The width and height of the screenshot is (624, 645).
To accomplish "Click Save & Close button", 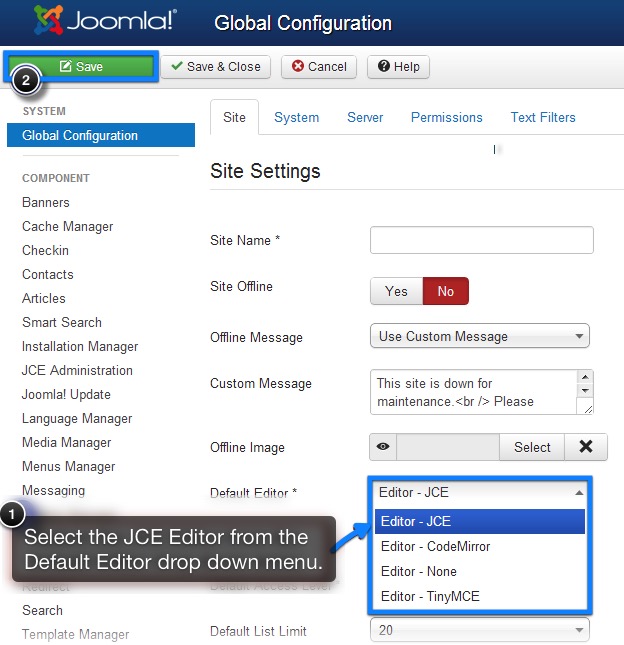I will click(216, 67).
